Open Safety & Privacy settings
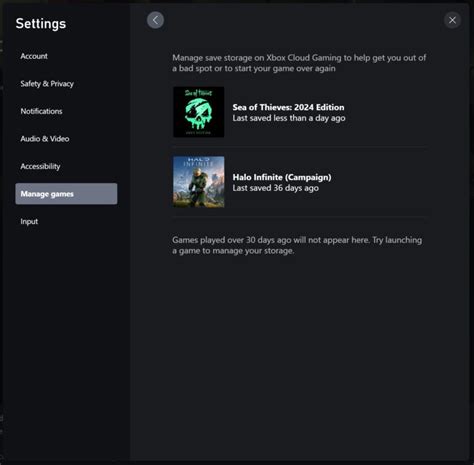 click(x=47, y=84)
